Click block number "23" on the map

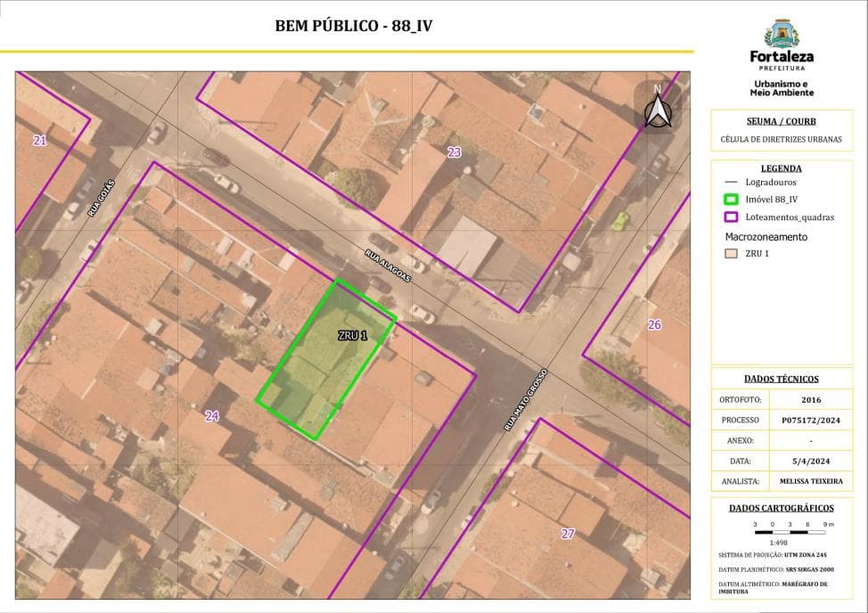coord(454,151)
